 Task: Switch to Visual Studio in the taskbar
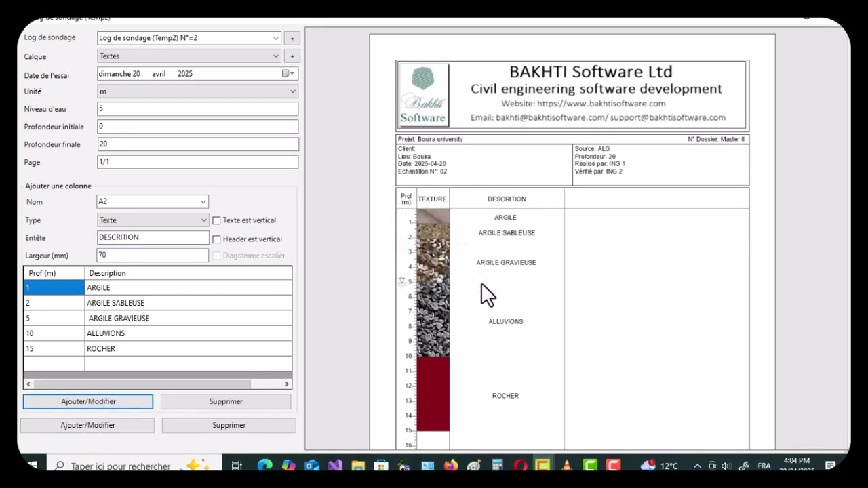pyautogui.click(x=335, y=466)
